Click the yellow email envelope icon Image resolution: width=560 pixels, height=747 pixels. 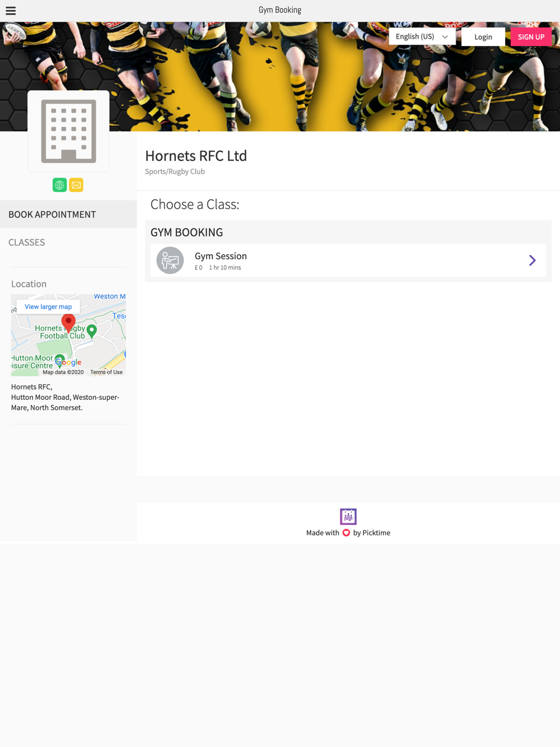[x=76, y=185]
